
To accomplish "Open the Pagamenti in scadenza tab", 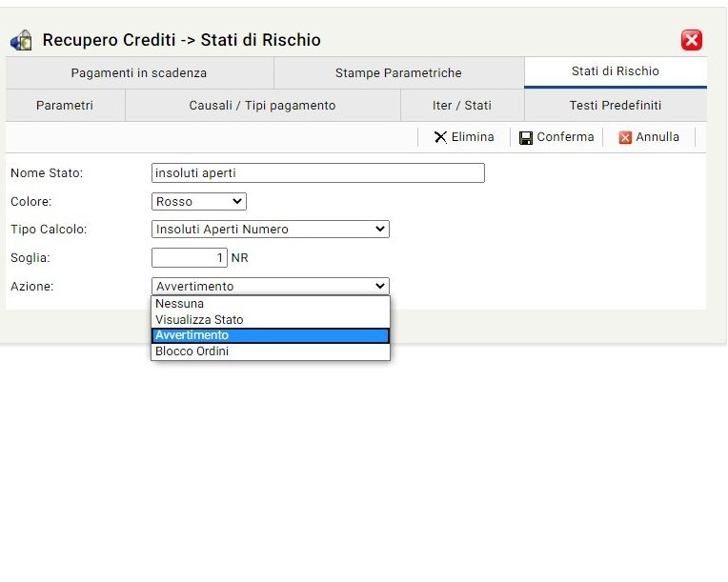I will click(x=139, y=73).
